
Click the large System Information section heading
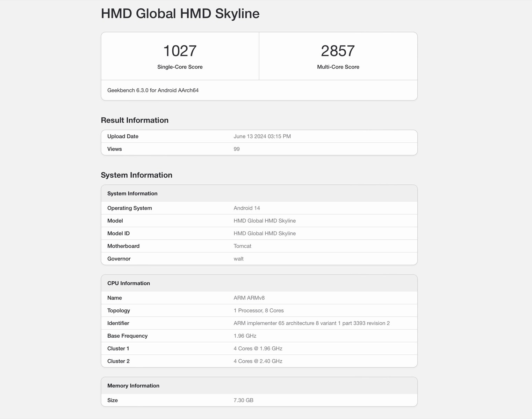pos(137,175)
